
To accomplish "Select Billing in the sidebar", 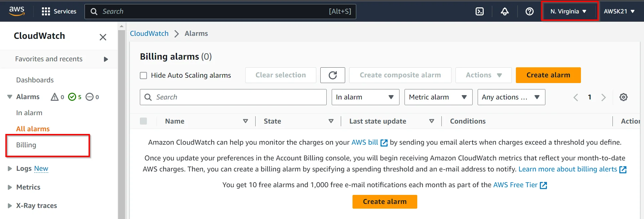I will pyautogui.click(x=26, y=145).
